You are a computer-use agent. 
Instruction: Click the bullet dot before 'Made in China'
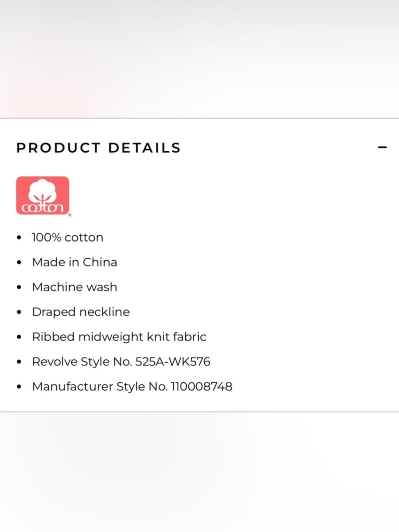tap(19, 263)
